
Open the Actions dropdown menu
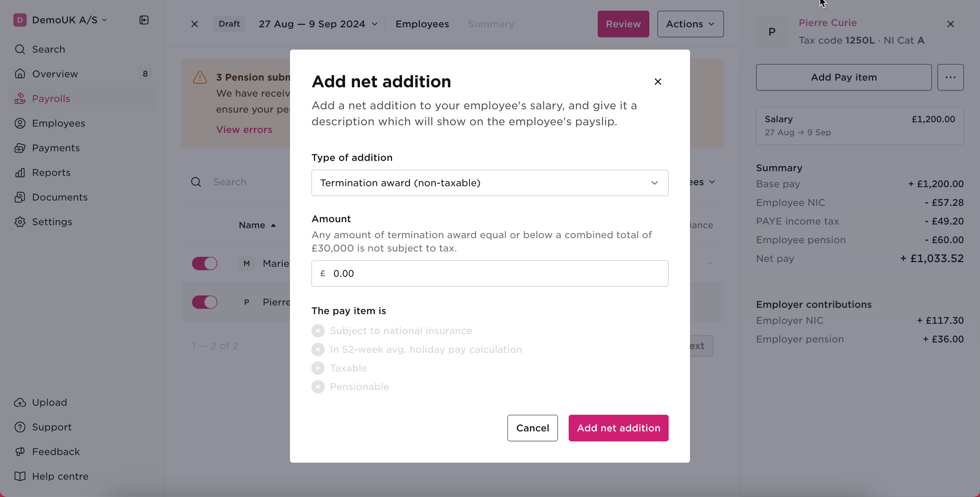[690, 24]
